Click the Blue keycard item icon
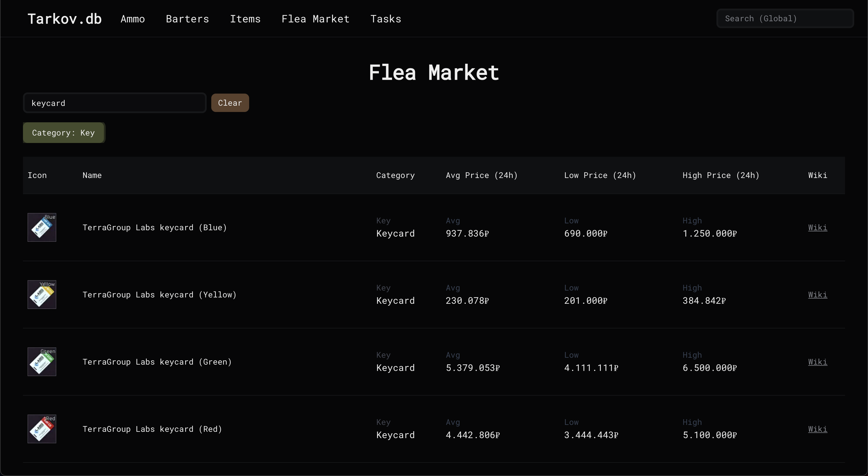This screenshot has height=476, width=868. (41, 227)
